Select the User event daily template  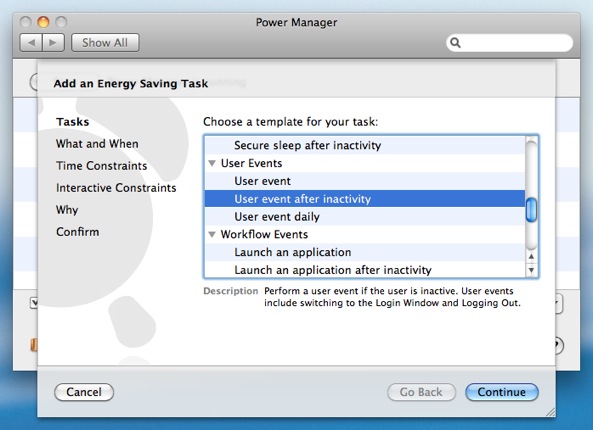point(365,217)
